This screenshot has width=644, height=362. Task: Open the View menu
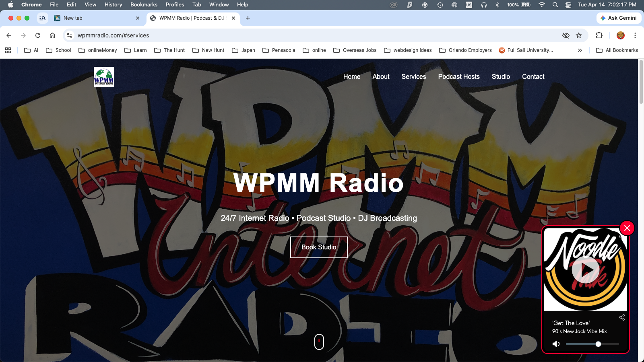click(x=91, y=5)
